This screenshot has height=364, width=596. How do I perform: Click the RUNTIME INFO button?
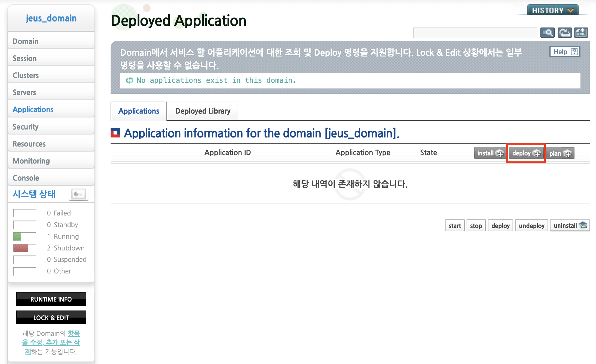(x=51, y=299)
